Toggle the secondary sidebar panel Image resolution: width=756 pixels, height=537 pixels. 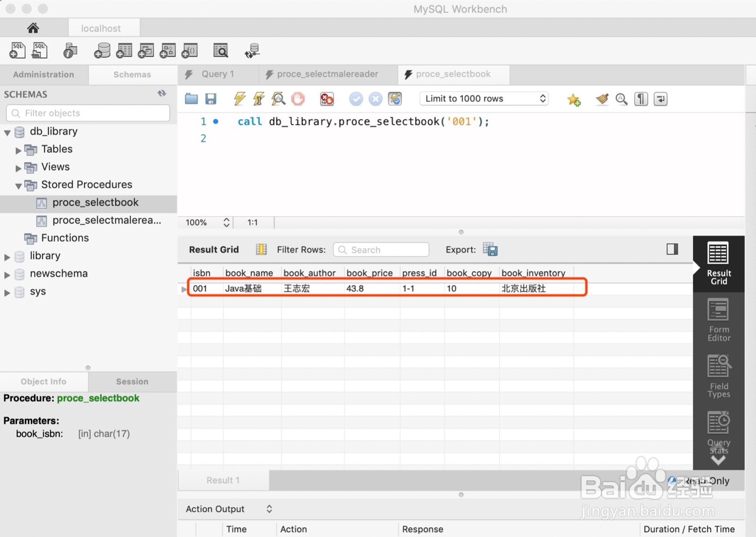click(672, 249)
